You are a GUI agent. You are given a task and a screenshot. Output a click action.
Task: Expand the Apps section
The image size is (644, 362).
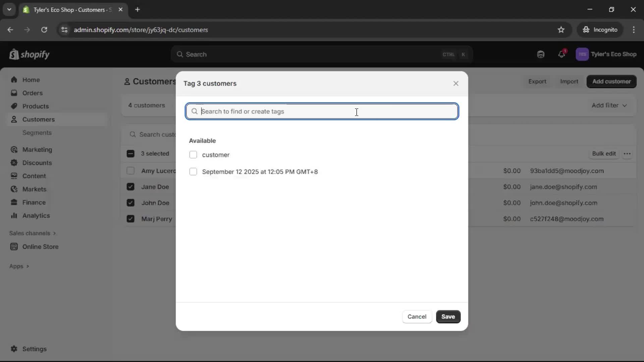[x=19, y=266]
